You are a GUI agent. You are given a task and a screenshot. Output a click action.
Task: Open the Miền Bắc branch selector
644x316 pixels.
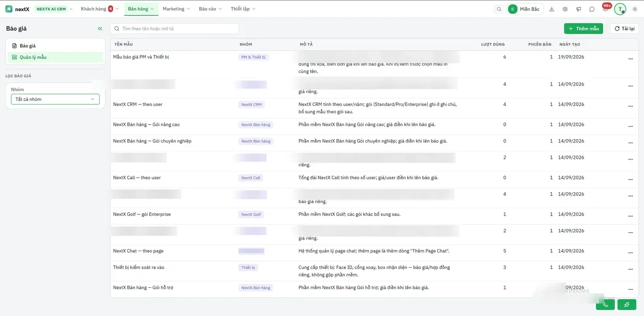point(525,9)
